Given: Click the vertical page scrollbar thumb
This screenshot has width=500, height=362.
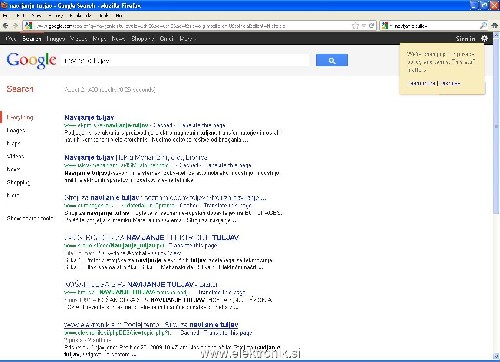Looking at the screenshot, I should 496,130.
